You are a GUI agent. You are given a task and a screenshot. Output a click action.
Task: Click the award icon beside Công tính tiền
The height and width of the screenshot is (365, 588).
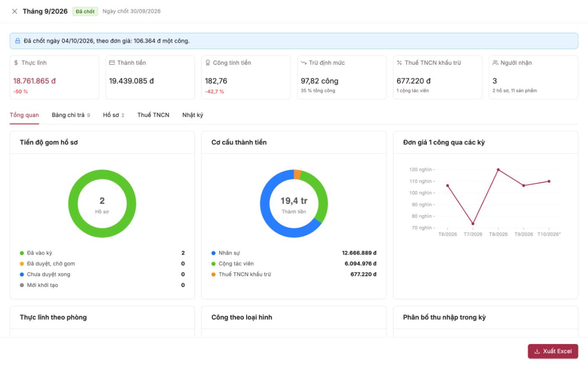(208, 63)
